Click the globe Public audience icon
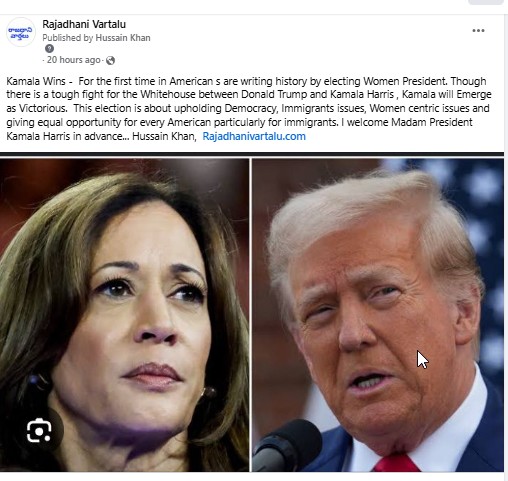Image resolution: width=508 pixels, height=481 pixels. (x=110, y=60)
